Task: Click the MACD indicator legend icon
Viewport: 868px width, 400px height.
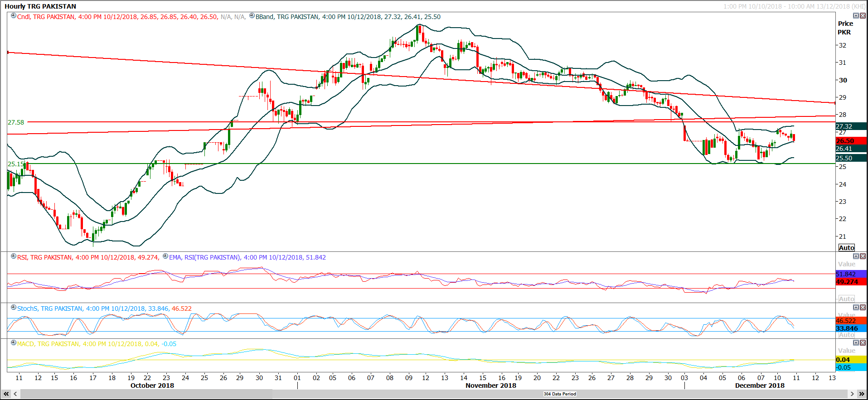Action: pyautogui.click(x=14, y=343)
